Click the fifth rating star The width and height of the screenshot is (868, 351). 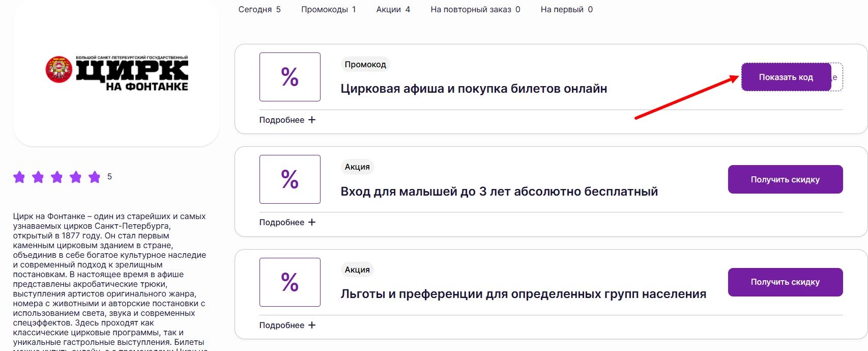click(95, 177)
